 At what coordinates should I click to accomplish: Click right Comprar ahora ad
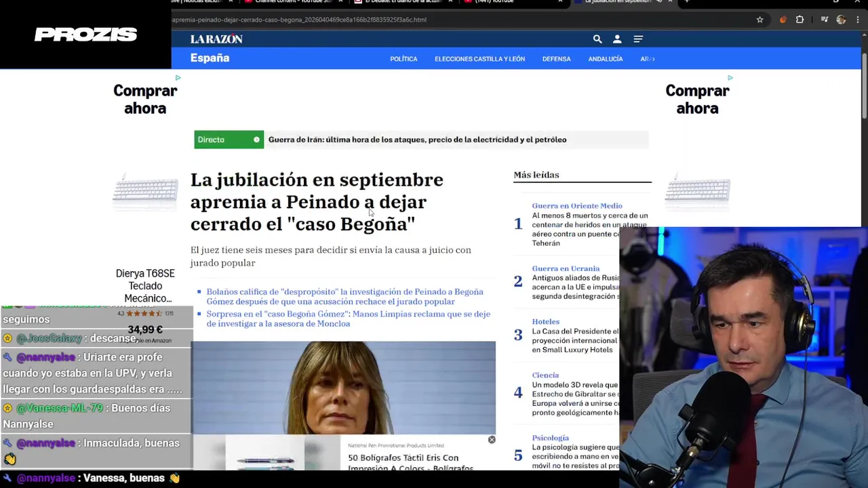(x=697, y=100)
